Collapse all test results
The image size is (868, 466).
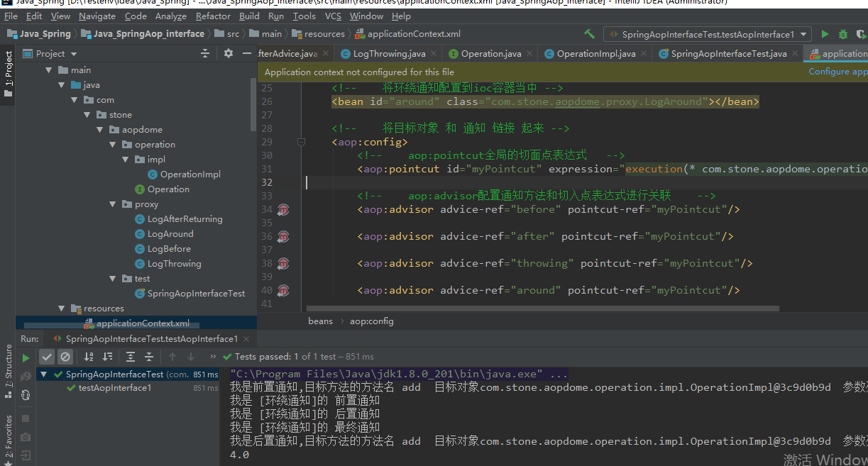pos(149,357)
